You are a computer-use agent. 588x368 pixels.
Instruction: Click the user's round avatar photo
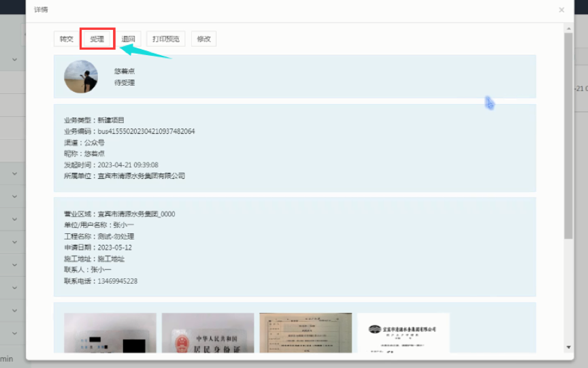click(x=81, y=76)
